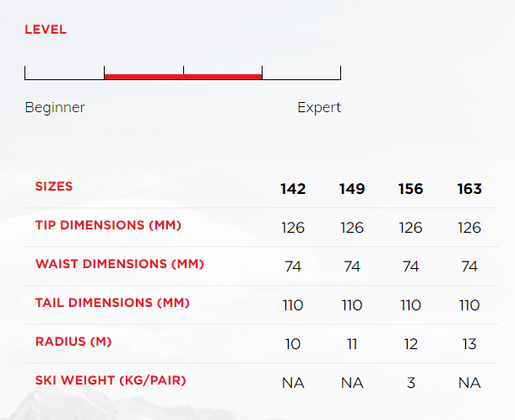This screenshot has height=420, width=515.
Task: Click the Beginner label under the level bar
Action: [x=55, y=108]
